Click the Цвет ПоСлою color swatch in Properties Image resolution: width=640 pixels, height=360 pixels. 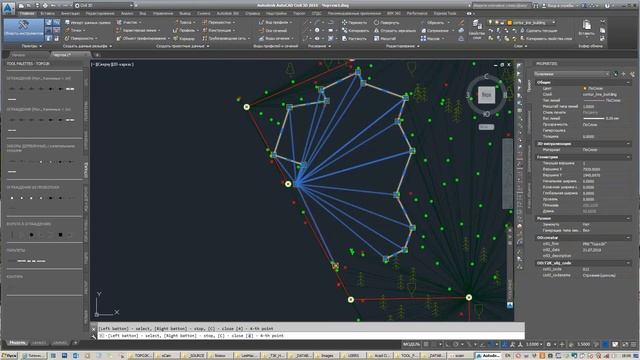tap(585, 88)
